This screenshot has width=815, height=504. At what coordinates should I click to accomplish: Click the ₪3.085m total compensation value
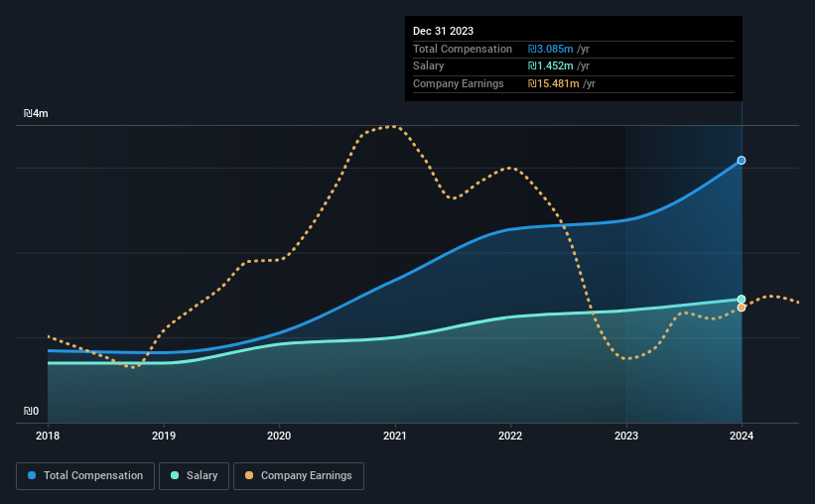click(551, 49)
